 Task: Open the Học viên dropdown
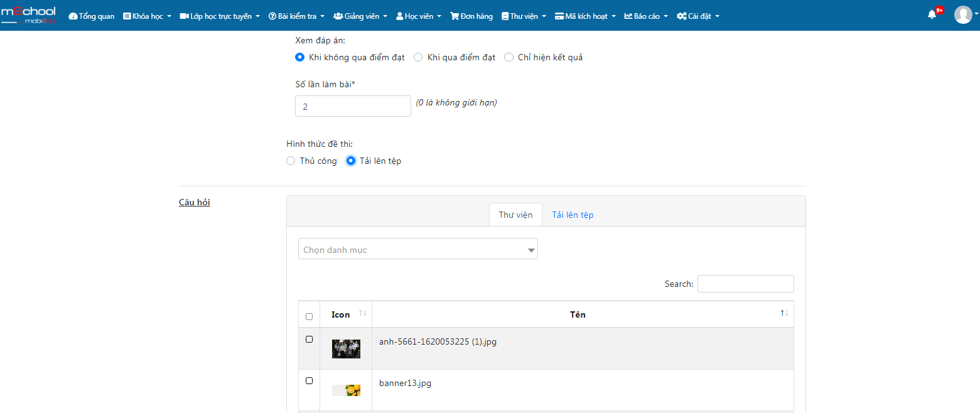click(419, 16)
